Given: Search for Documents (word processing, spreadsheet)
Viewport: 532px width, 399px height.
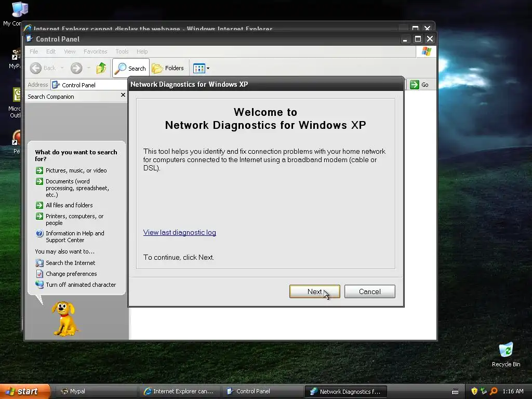Looking at the screenshot, I should [77, 188].
